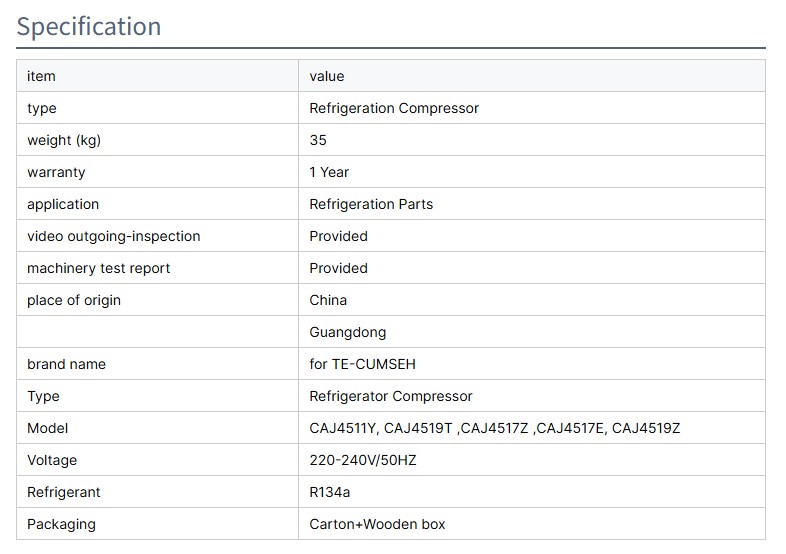Click the "Refrigeration Compressor" type value
Image resolution: width=786 pixels, height=554 pixels.
click(394, 108)
